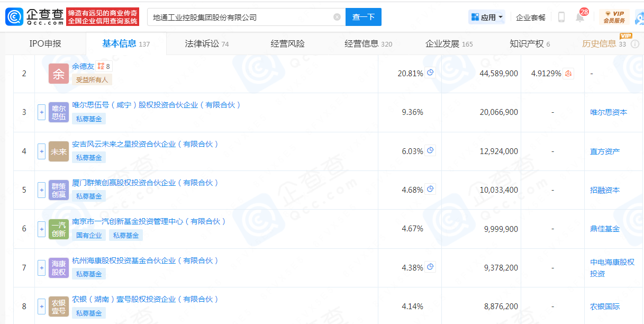Click the 未来 company avatar
This screenshot has height=324, width=644.
(59, 151)
